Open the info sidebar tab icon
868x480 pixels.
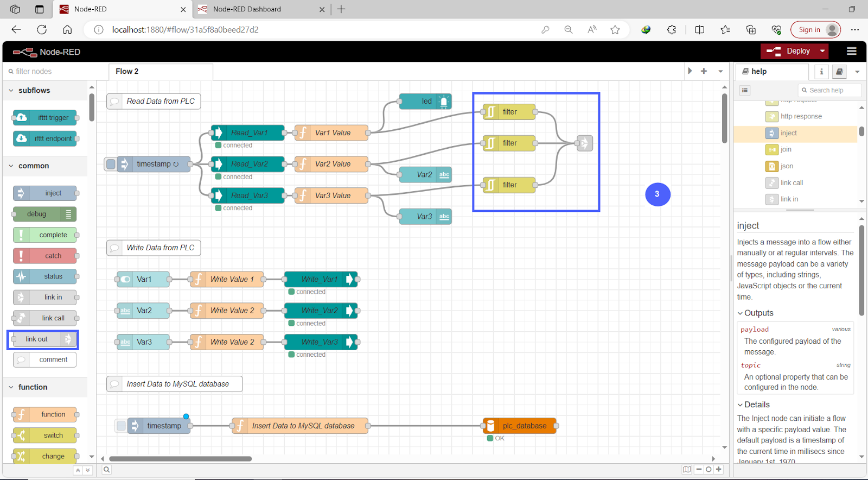[x=821, y=71]
